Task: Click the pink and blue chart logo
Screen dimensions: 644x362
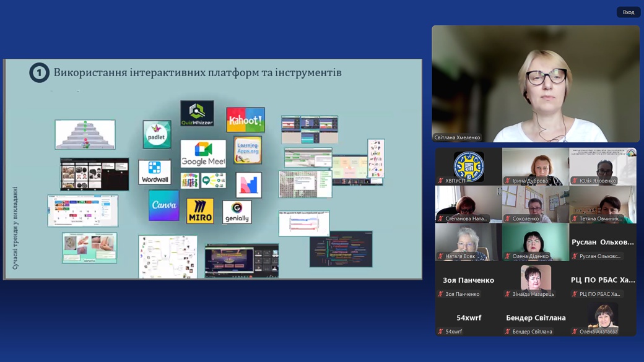Action: (249, 185)
